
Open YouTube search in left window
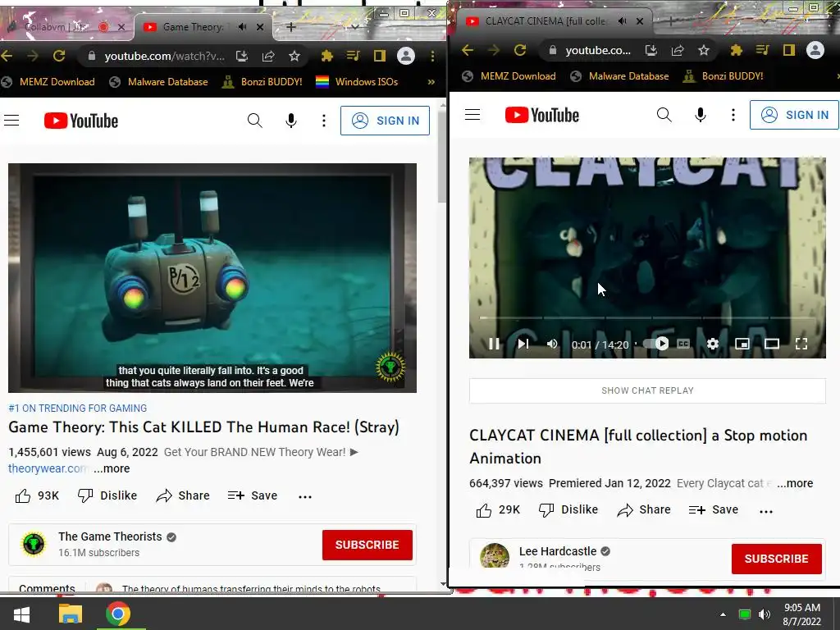tap(255, 121)
